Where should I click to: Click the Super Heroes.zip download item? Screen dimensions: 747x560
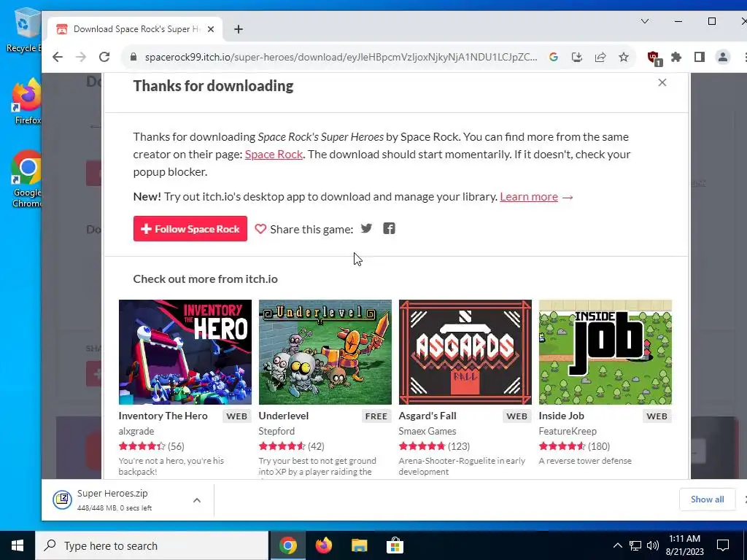tap(115, 500)
